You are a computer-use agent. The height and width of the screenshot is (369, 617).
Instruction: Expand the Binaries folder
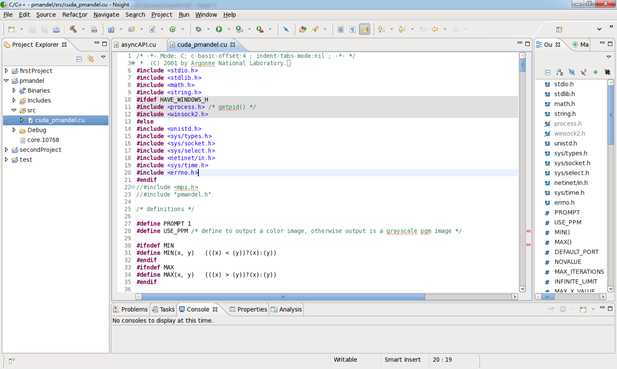[x=14, y=90]
